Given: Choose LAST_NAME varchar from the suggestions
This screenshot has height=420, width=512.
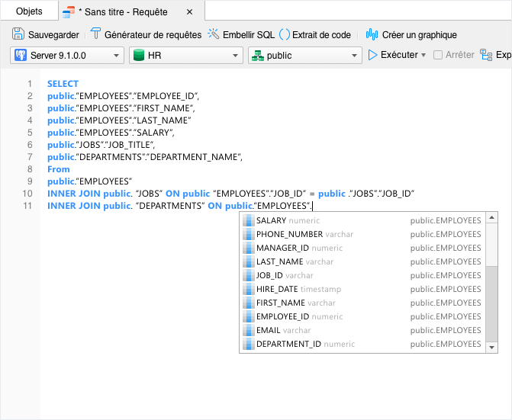Looking at the screenshot, I should point(362,261).
